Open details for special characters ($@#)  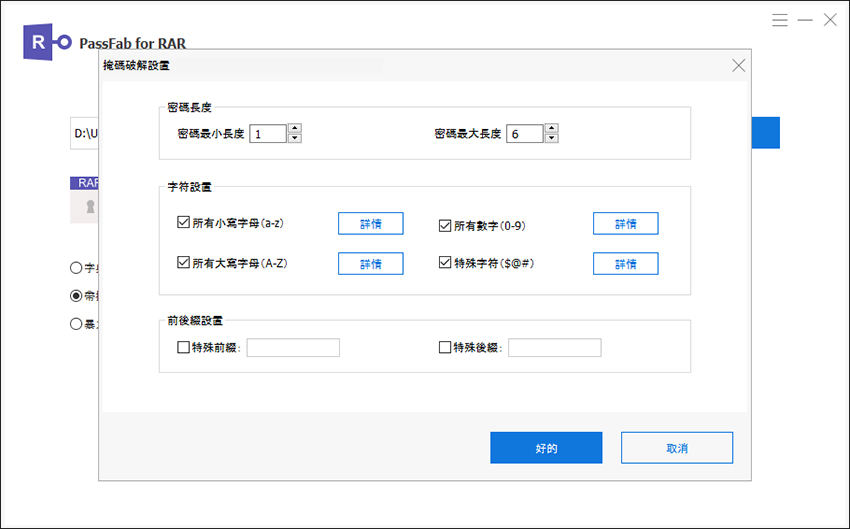[626, 263]
